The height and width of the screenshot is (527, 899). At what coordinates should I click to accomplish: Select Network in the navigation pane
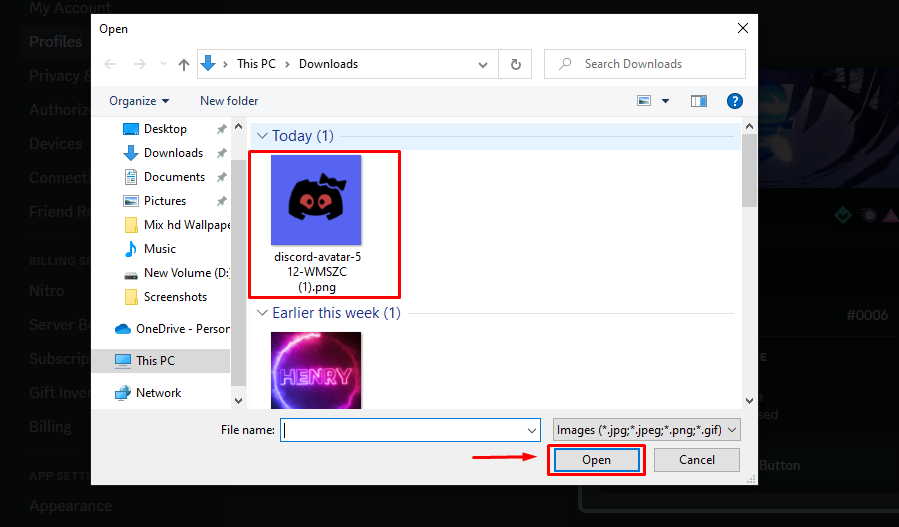click(158, 393)
